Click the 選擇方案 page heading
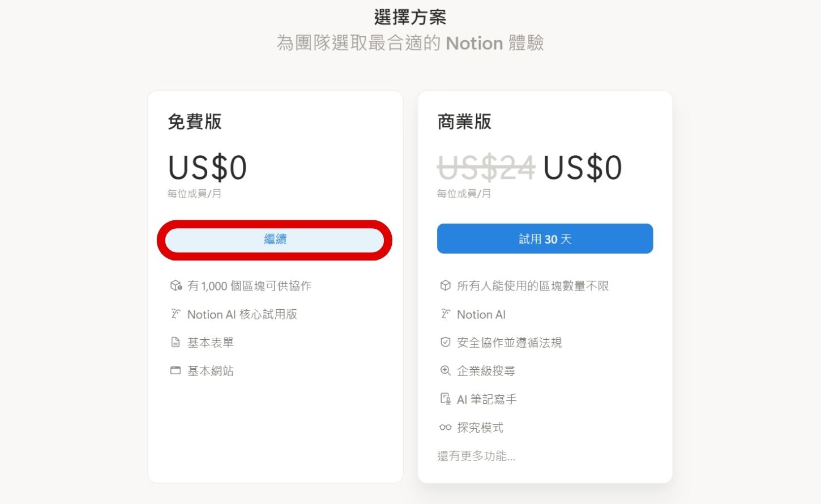This screenshot has height=504, width=821. [x=410, y=17]
